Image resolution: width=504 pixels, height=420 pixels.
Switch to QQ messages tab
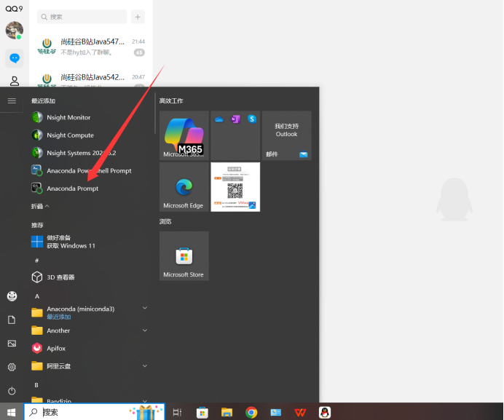(x=15, y=58)
